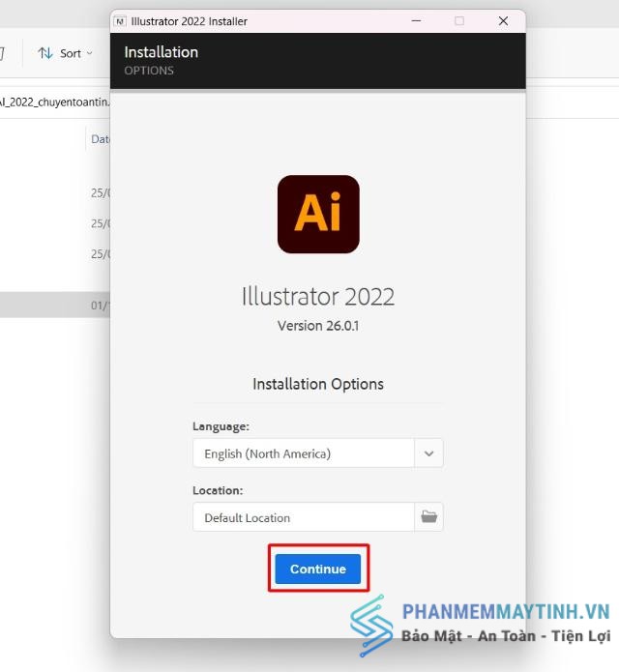Screen dimensions: 619x672
Task: Click the Sort arrows icon in Explorer
Action: tap(45, 53)
